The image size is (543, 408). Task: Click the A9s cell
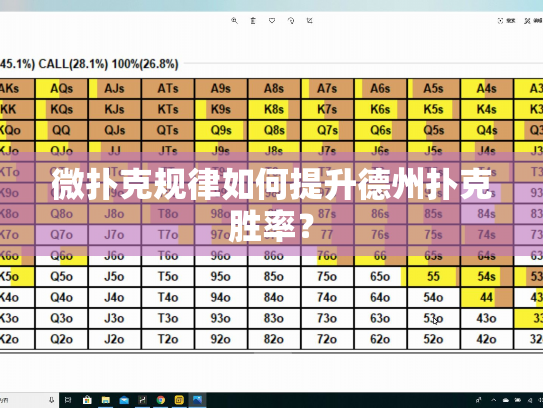[221, 89]
